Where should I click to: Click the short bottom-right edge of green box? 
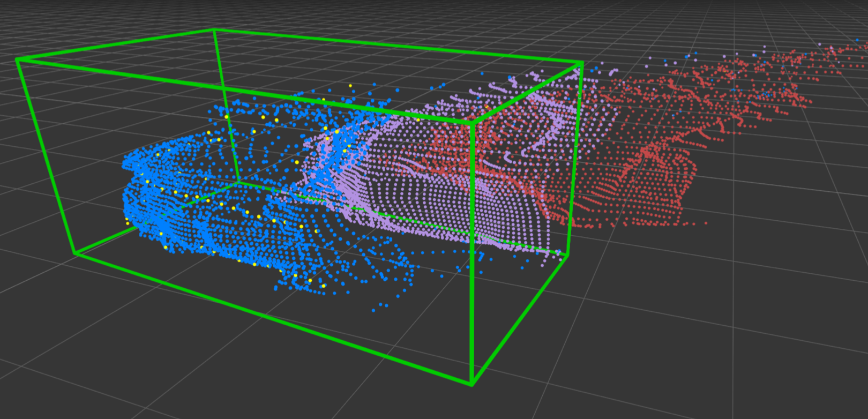[x=520, y=319]
